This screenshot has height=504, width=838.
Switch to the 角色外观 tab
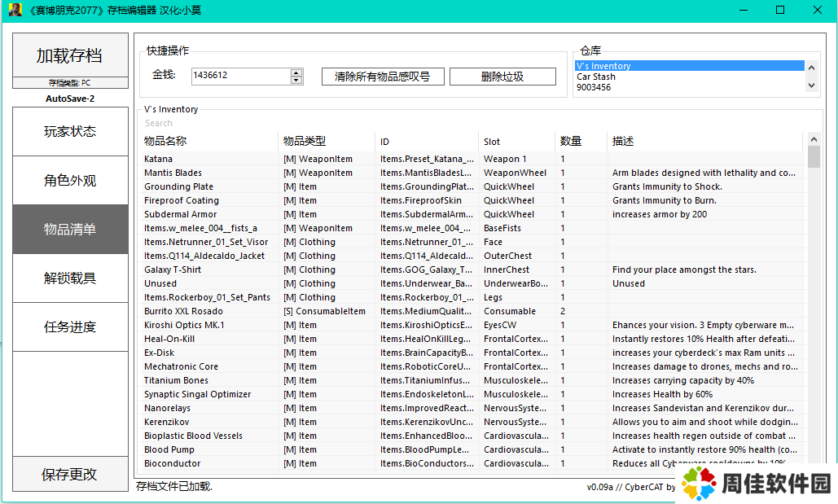click(70, 180)
